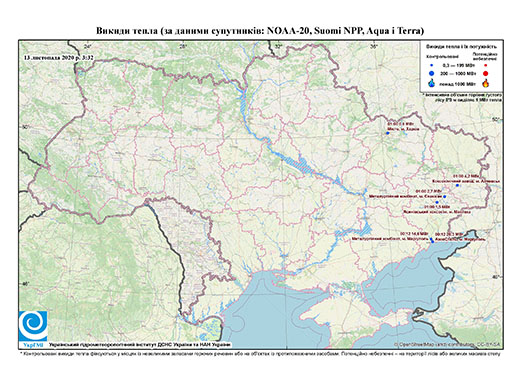Click the 50° latitude label on left edge
This screenshot has height=368, width=520.
pos(25,127)
